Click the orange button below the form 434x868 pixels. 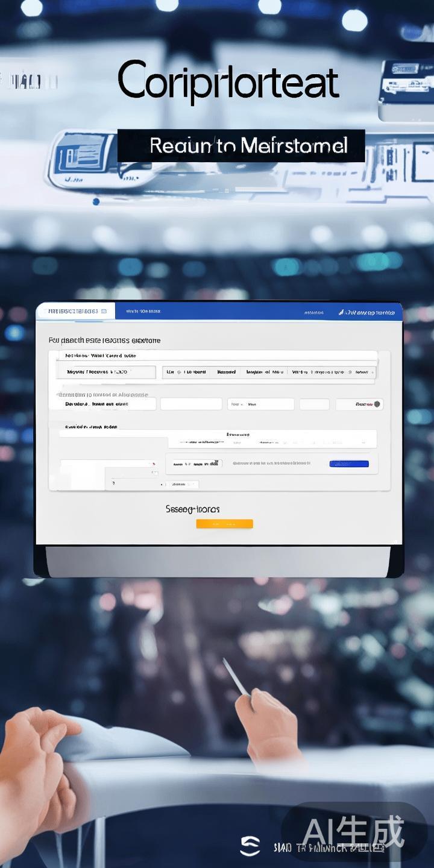tap(224, 524)
